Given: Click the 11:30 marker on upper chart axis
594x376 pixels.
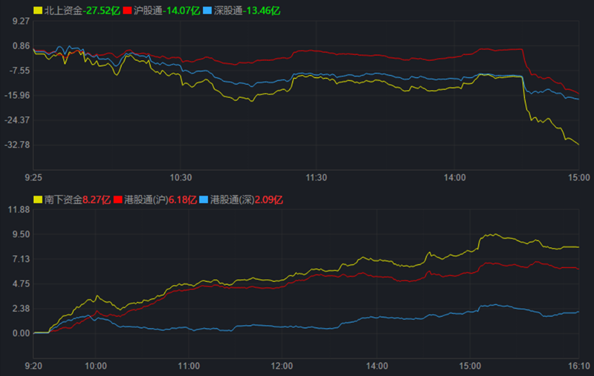Looking at the screenshot, I should pyautogui.click(x=316, y=178).
